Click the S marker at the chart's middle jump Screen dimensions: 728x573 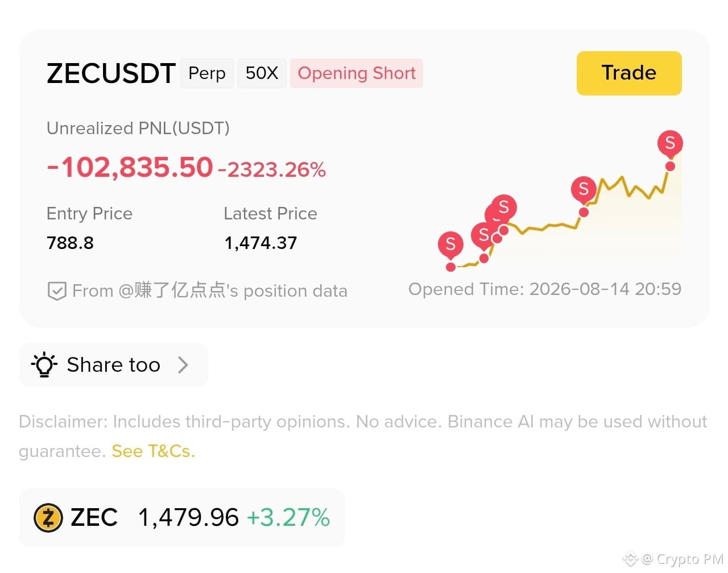coord(584,189)
